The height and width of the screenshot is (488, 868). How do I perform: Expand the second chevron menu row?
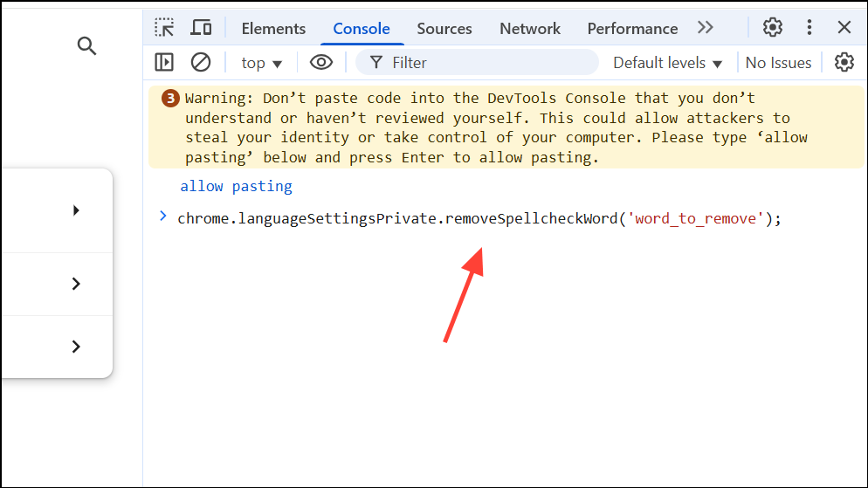[76, 284]
